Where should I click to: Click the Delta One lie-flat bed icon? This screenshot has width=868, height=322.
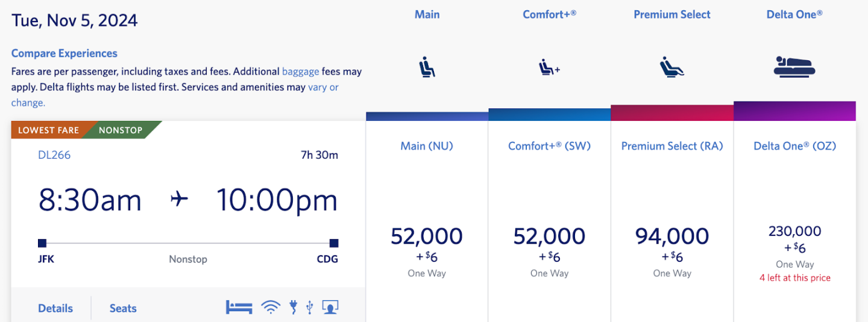[x=794, y=67]
